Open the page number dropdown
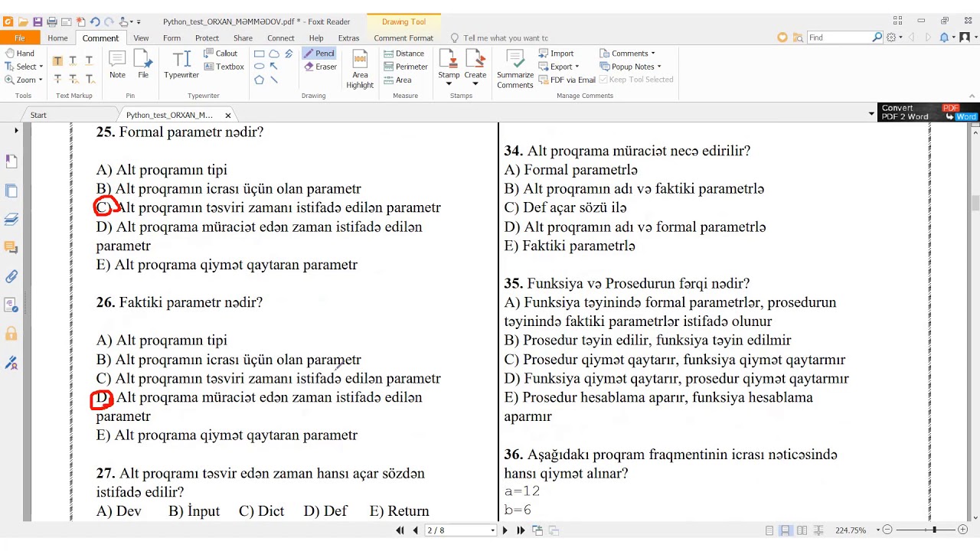 pyautogui.click(x=492, y=530)
